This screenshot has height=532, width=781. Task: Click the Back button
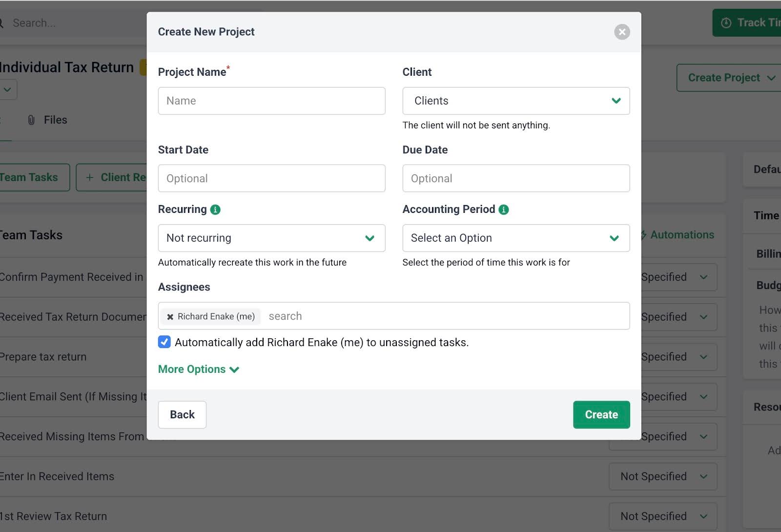click(x=182, y=414)
